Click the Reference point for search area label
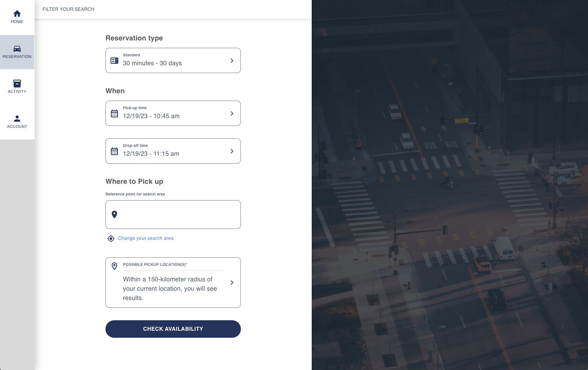 pyautogui.click(x=135, y=194)
